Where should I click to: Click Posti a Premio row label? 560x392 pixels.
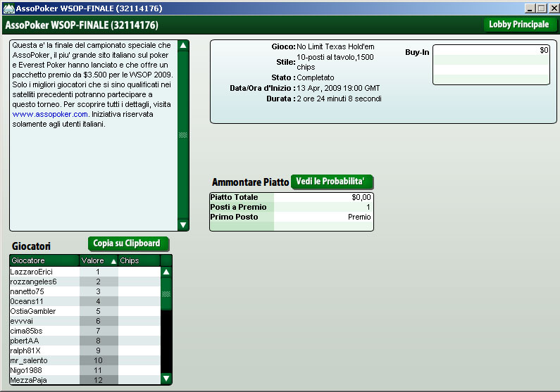pyautogui.click(x=238, y=207)
